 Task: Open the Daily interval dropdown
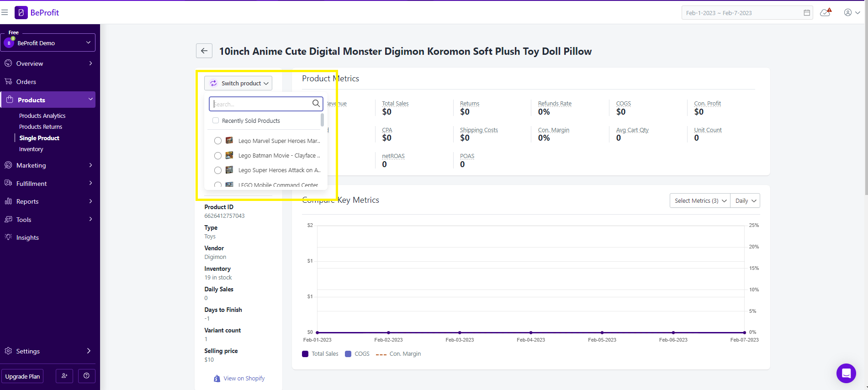(x=745, y=200)
